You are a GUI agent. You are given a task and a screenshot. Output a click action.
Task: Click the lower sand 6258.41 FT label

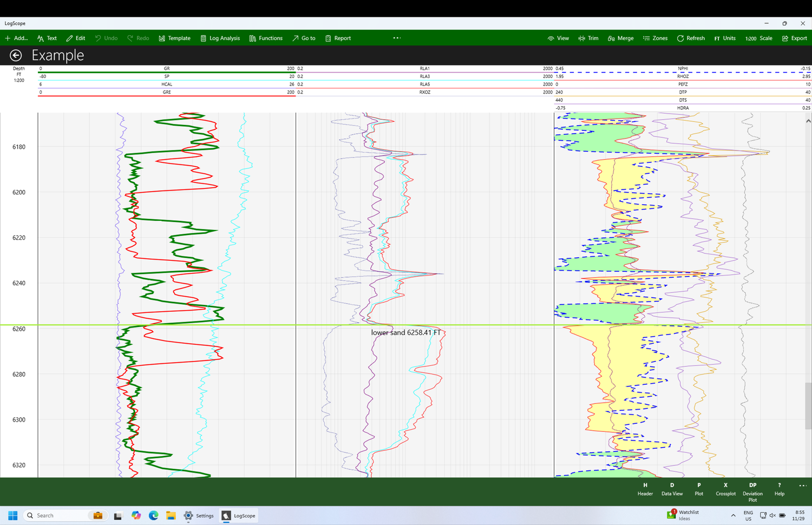(x=405, y=333)
